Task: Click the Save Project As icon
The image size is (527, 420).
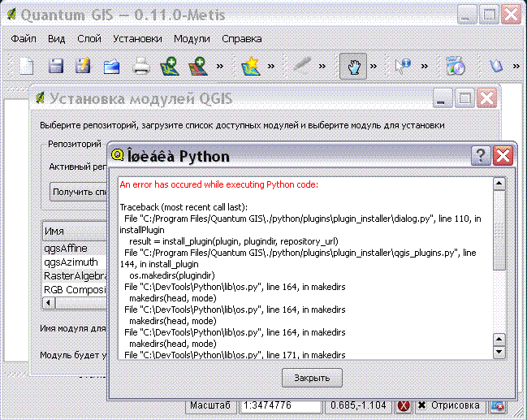Action: coord(83,67)
